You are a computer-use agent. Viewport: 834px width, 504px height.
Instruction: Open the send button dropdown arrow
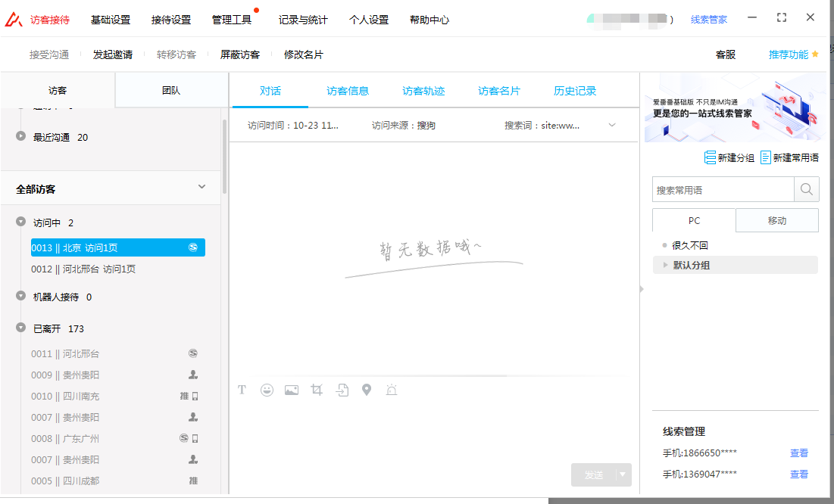(623, 474)
